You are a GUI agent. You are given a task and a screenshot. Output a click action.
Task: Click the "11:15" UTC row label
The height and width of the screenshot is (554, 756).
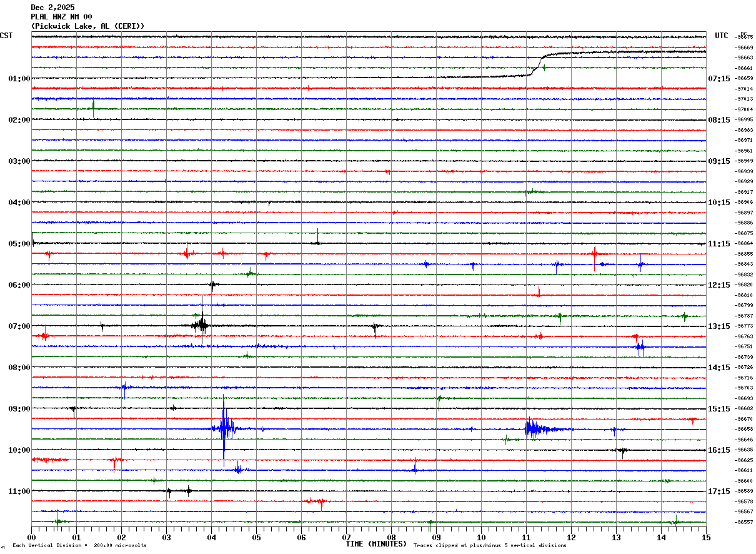tap(719, 244)
